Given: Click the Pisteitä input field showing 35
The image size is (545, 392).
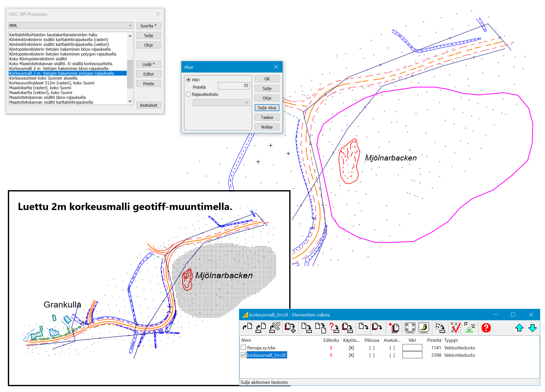Looking at the screenshot, I should 234,86.
